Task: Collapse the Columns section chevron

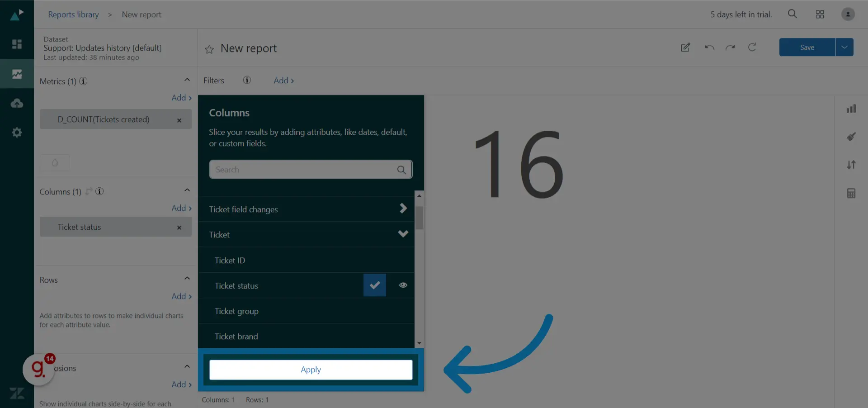Action: (187, 190)
